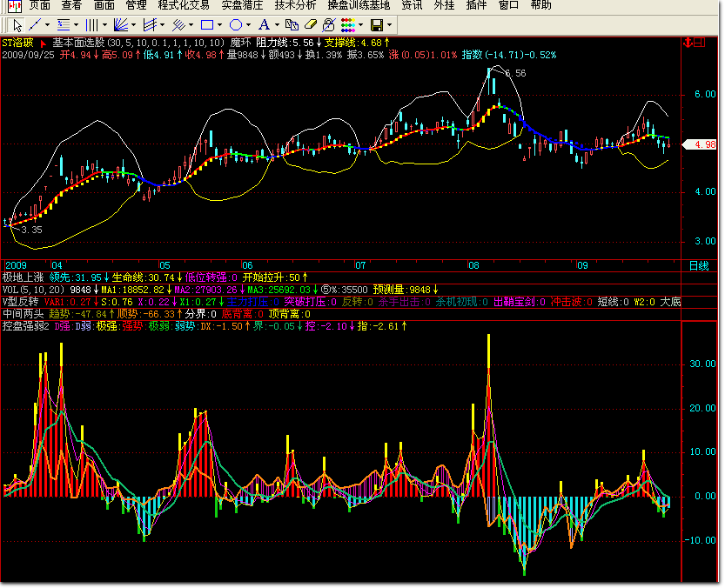Click the red anchor icon in chart corner

(688, 43)
